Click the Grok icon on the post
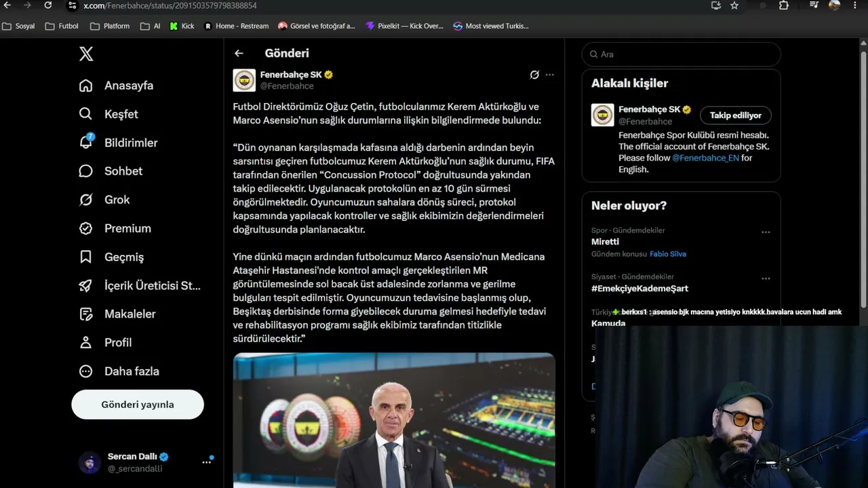Viewport: 868px width, 488px height. 534,75
